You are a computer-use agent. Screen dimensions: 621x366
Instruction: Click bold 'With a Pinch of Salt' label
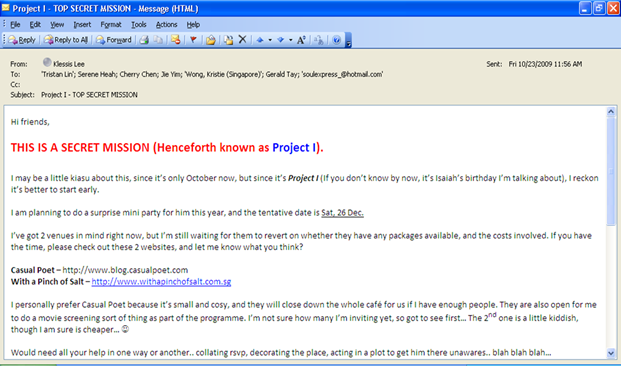tap(47, 282)
